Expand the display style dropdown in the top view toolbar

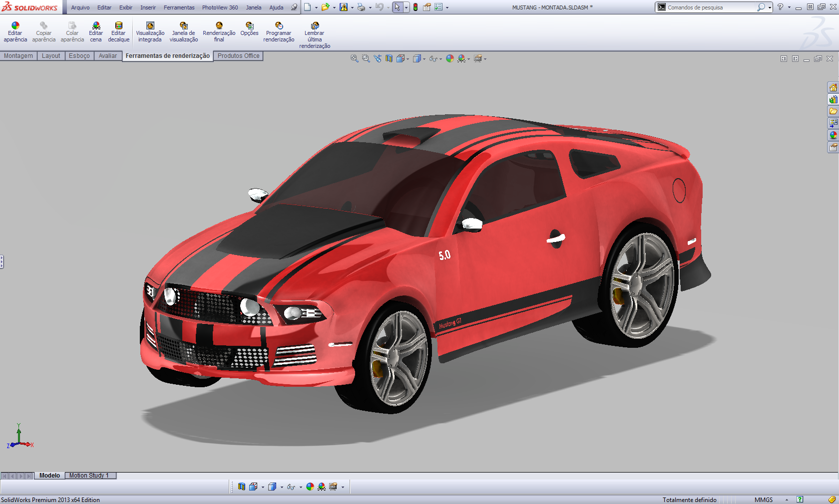coord(424,59)
